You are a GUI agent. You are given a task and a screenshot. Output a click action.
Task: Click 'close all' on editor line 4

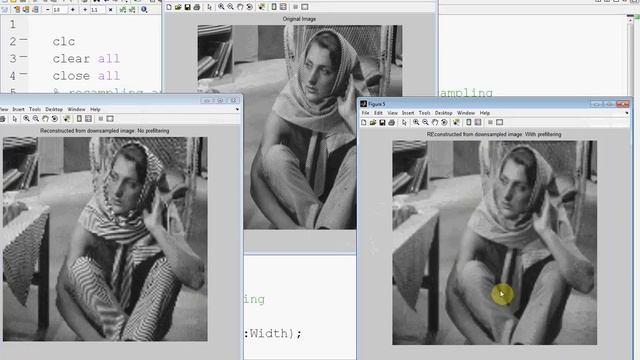click(x=86, y=76)
